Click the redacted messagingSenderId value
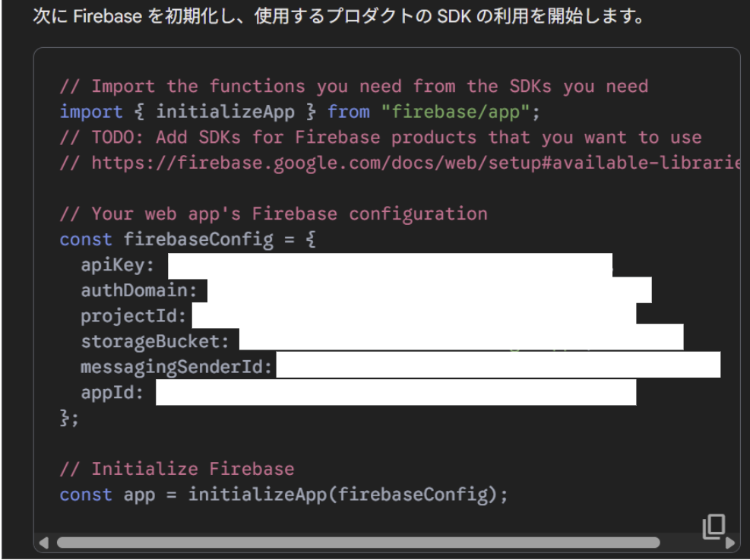Viewport: 750px width, 560px height. [x=498, y=365]
